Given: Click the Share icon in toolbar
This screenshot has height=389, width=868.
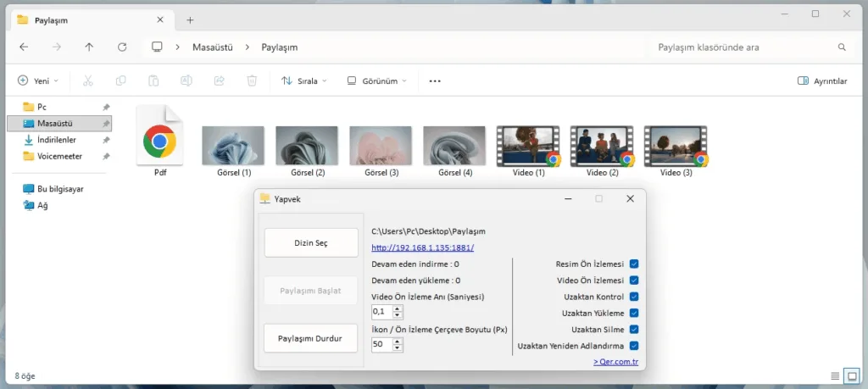Looking at the screenshot, I should [x=219, y=81].
